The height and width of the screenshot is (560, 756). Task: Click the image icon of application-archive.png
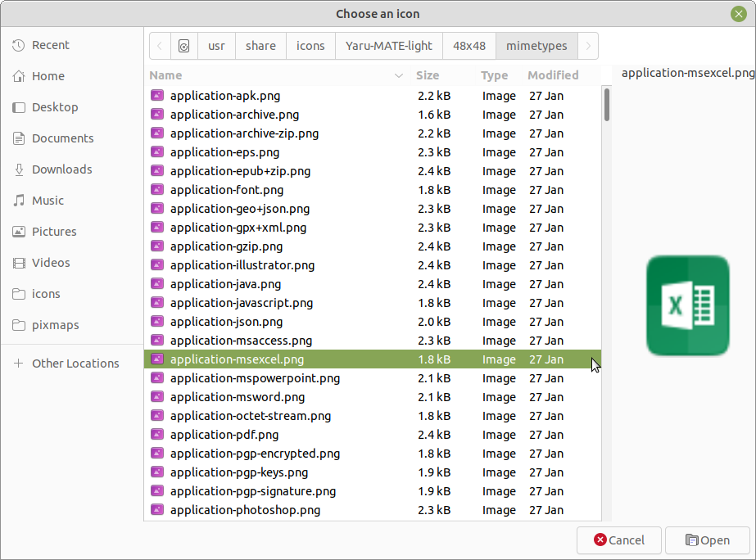[x=157, y=115]
